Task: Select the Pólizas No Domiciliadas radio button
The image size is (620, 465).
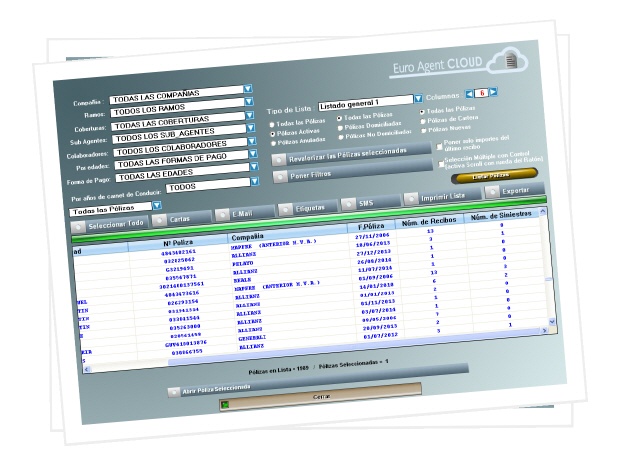Action: tap(341, 137)
